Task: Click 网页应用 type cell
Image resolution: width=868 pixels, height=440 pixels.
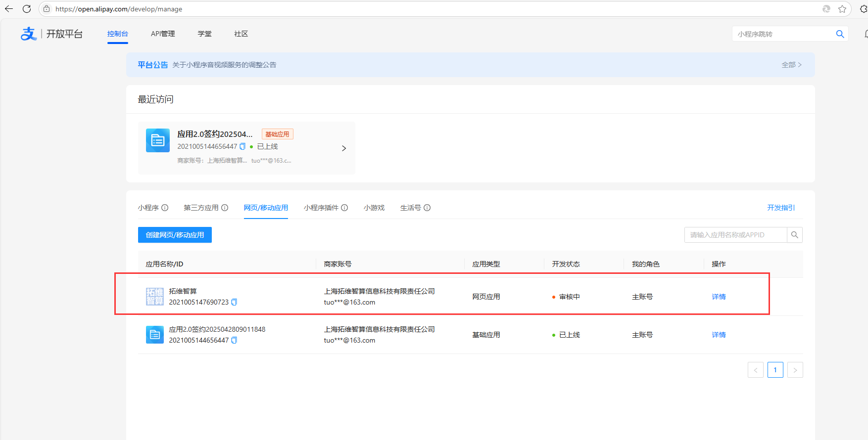Action: click(x=486, y=297)
